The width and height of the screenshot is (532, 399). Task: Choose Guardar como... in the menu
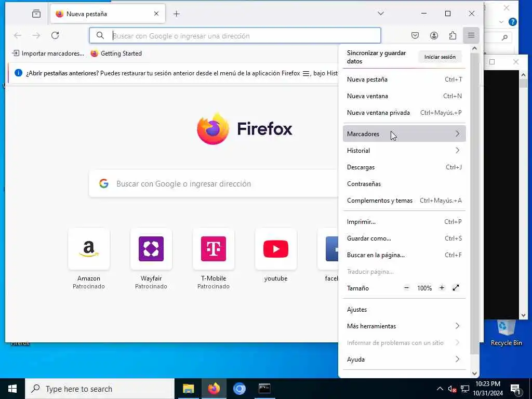pos(404,238)
